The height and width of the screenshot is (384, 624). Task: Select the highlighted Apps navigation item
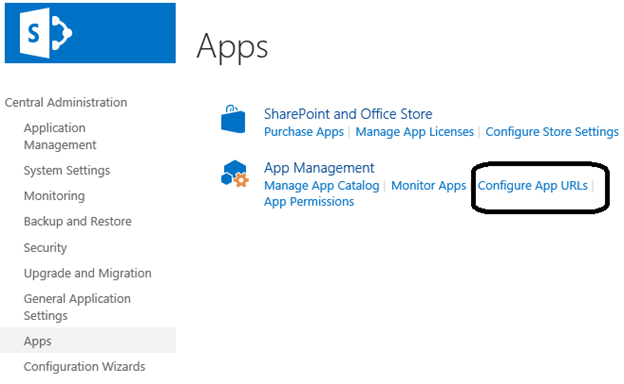coord(88,340)
